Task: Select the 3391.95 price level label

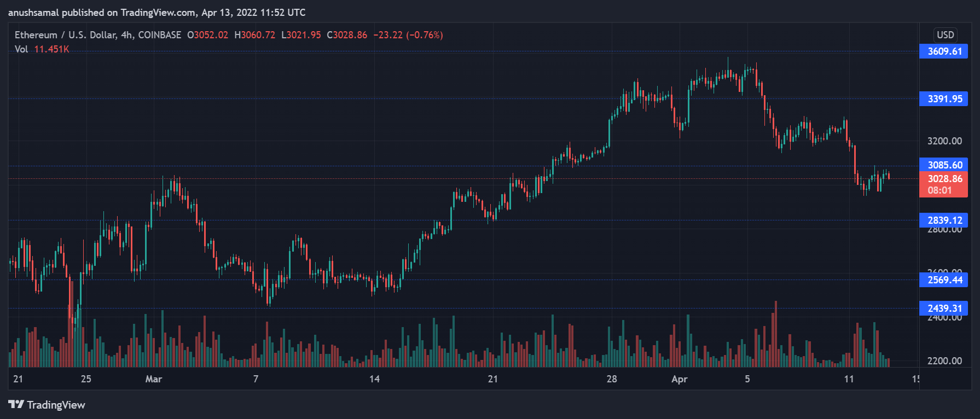Action: point(944,99)
